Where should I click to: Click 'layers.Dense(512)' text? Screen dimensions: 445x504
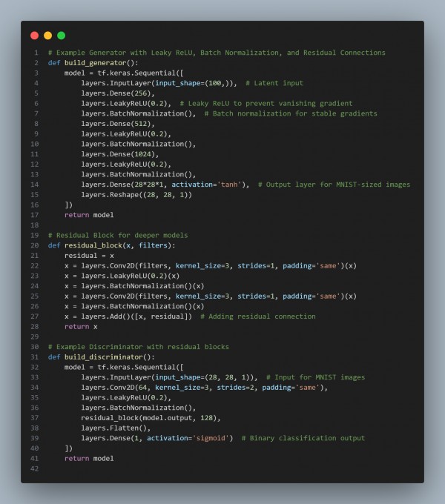coord(116,124)
